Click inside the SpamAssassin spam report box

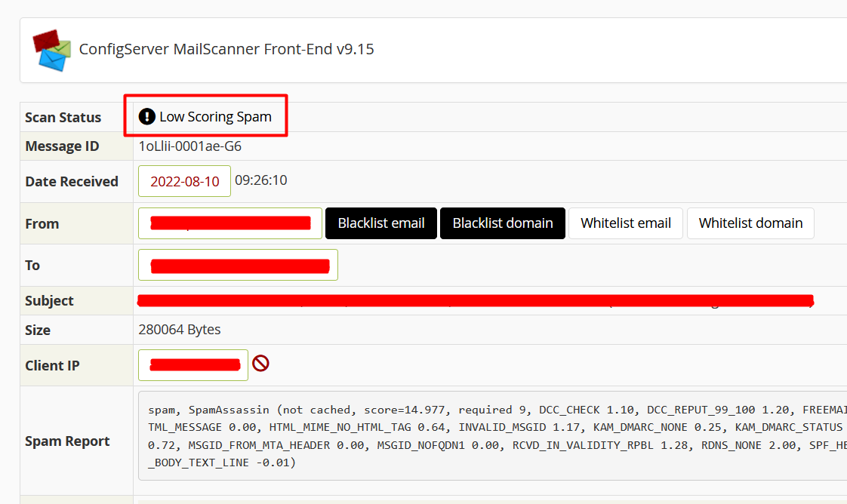(491, 436)
